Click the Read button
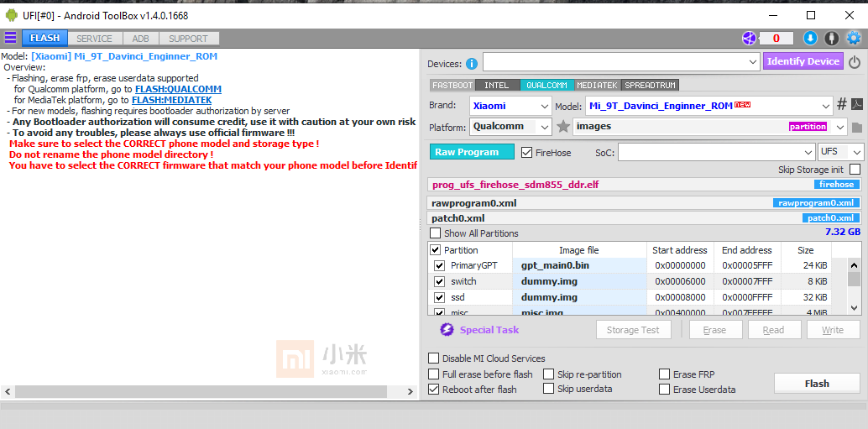This screenshot has height=429, width=868. [773, 330]
